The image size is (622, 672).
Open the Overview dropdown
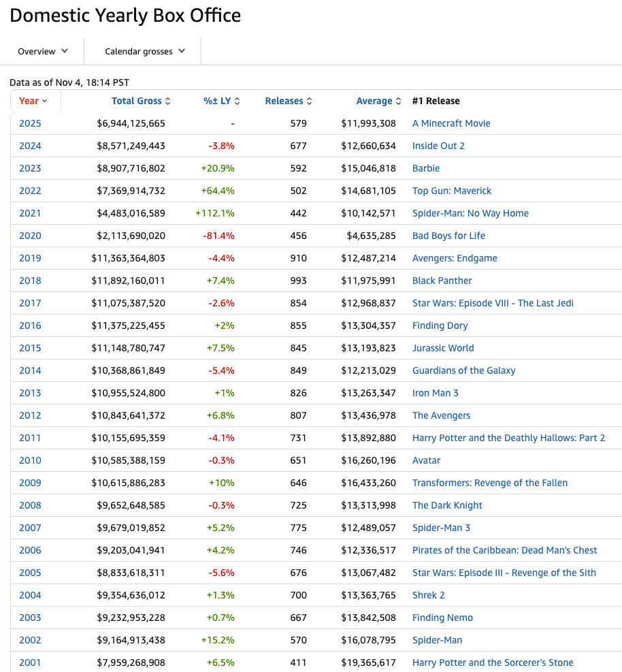(42, 52)
